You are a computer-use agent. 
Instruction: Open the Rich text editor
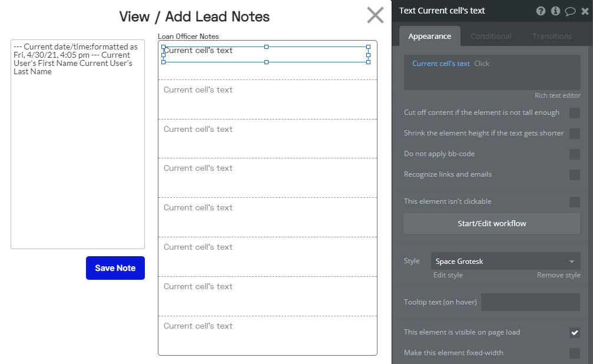click(557, 95)
